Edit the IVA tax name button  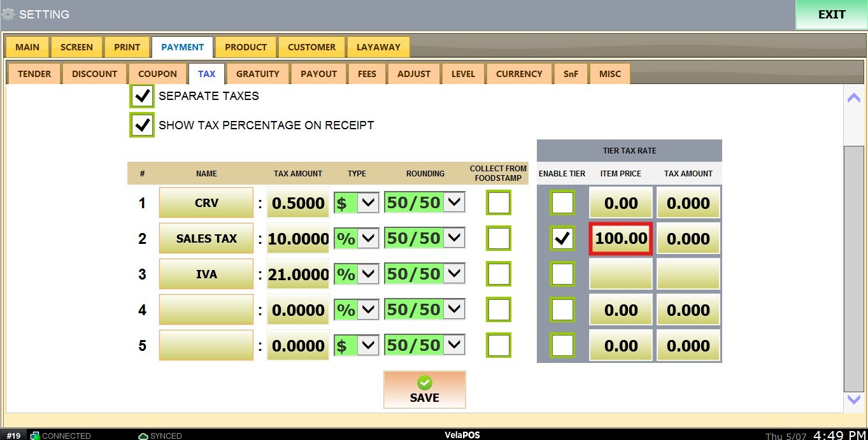(x=206, y=274)
